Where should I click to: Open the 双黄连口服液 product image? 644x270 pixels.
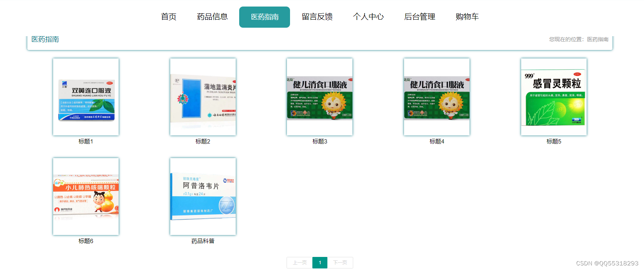pyautogui.click(x=86, y=97)
